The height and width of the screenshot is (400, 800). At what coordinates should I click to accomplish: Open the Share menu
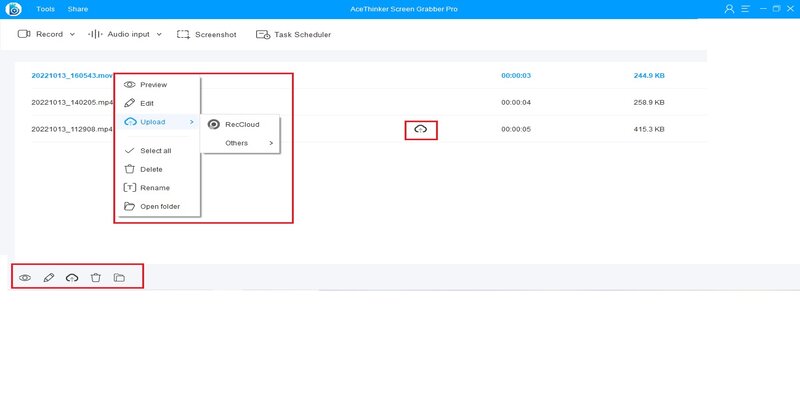78,9
